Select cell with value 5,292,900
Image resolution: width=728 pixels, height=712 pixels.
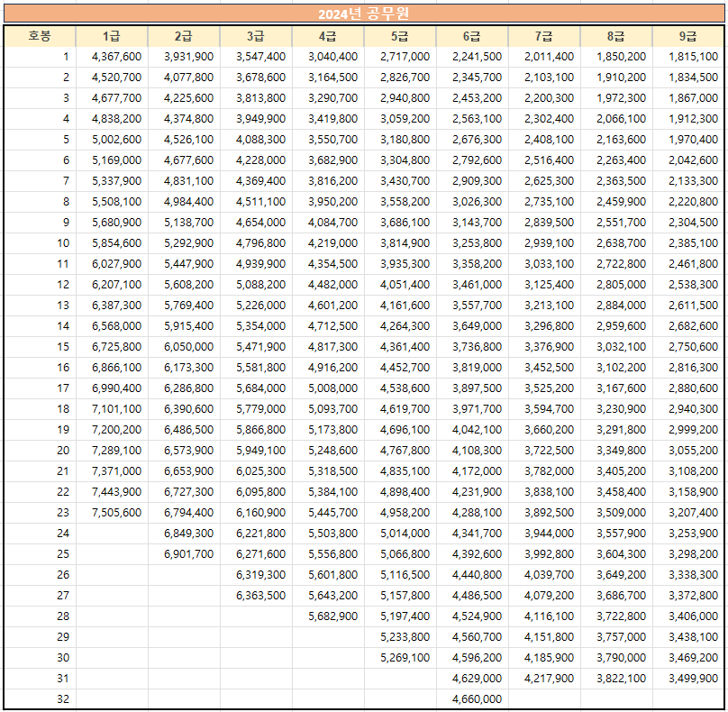click(x=184, y=243)
